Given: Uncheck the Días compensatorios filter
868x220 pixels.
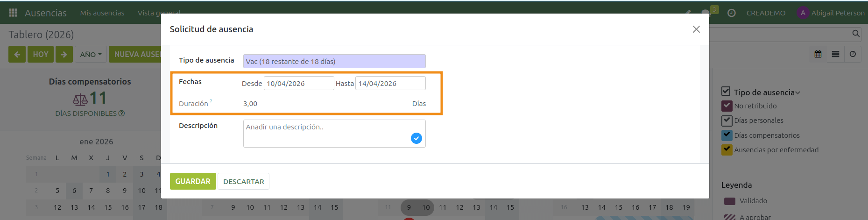Looking at the screenshot, I should (x=727, y=135).
